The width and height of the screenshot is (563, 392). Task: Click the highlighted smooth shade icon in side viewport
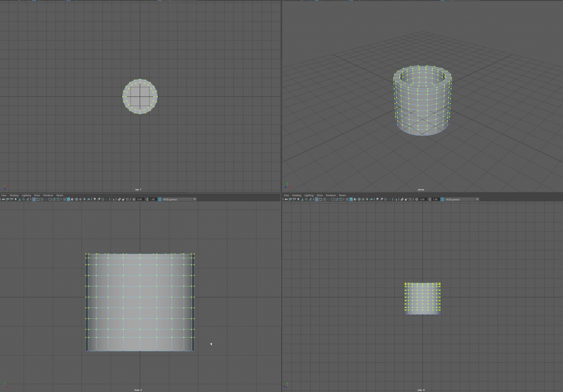click(351, 199)
